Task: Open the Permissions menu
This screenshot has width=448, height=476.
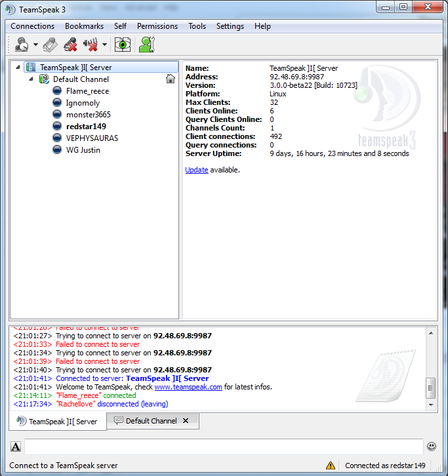Action: click(157, 26)
